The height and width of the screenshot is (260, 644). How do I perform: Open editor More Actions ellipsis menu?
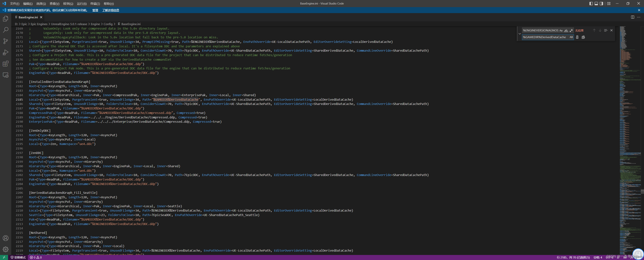639,17
